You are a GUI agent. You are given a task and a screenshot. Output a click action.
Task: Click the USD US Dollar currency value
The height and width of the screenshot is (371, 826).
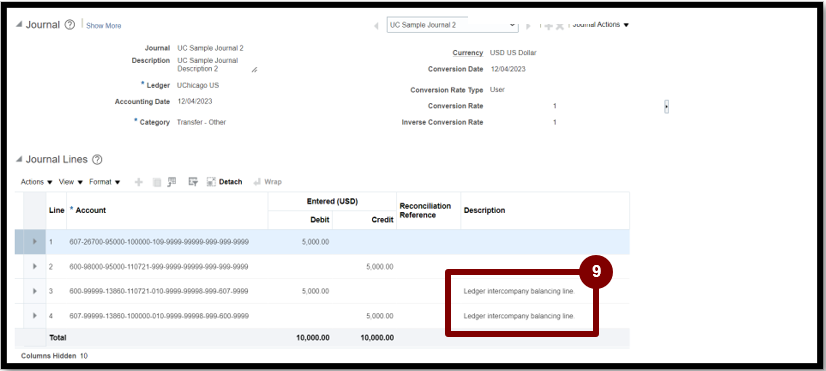click(513, 53)
